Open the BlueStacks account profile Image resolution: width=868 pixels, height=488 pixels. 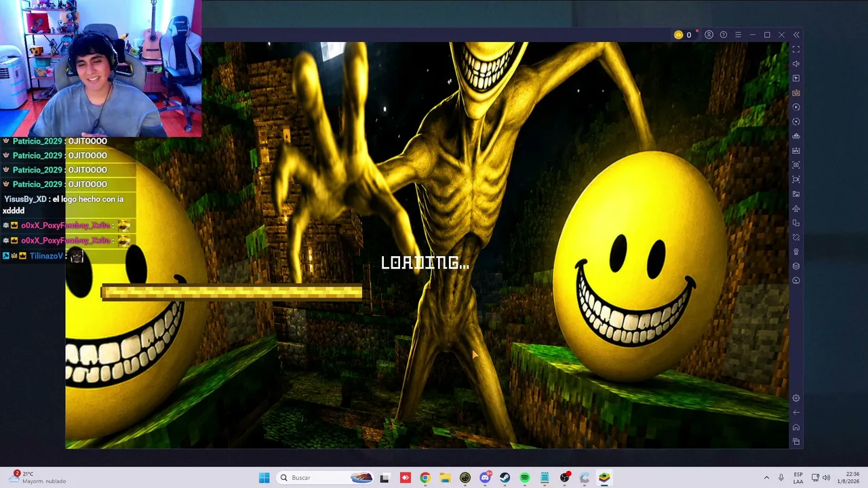coord(709,35)
